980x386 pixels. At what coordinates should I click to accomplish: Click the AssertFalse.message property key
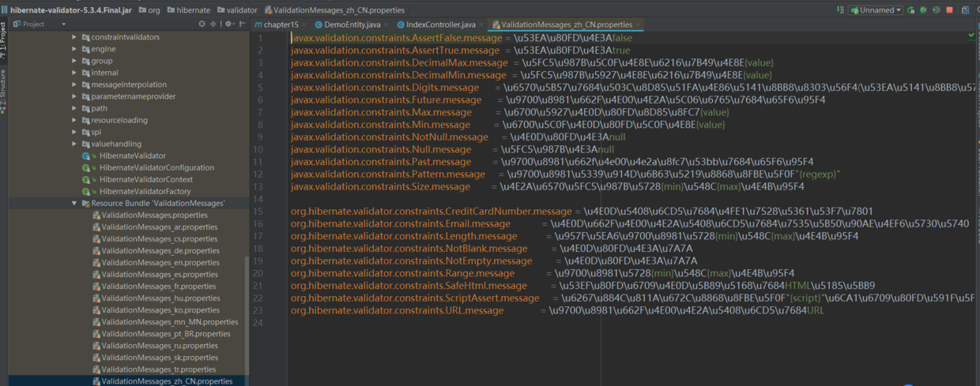[x=397, y=38]
